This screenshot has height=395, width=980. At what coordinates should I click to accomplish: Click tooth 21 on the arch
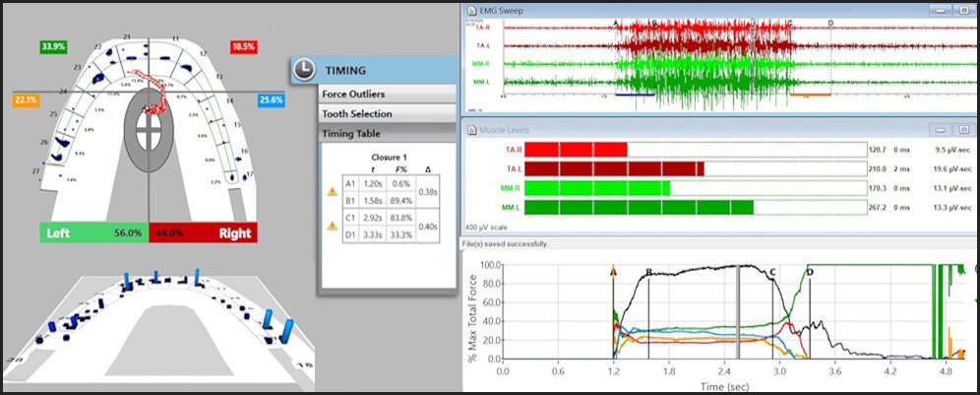coord(127,36)
